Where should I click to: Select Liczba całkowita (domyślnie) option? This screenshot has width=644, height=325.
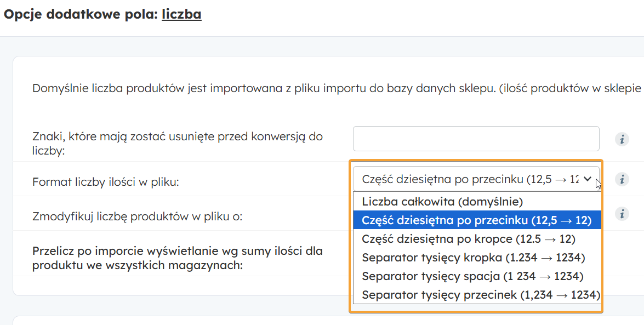point(477,202)
